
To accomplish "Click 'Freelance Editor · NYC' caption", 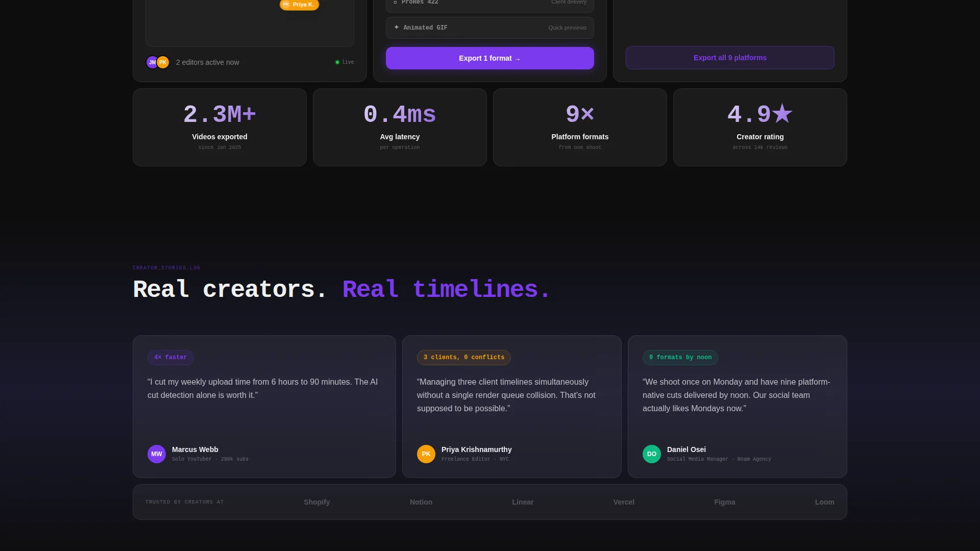I will click(x=475, y=459).
